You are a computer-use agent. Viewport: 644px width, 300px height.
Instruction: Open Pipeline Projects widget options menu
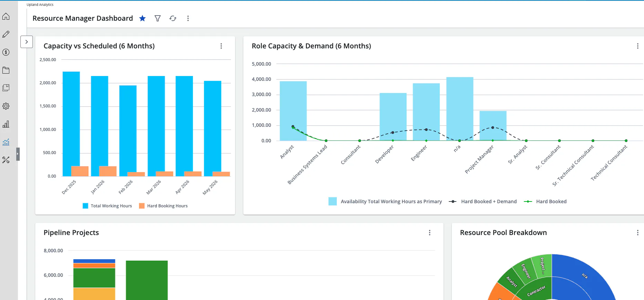coord(430,233)
